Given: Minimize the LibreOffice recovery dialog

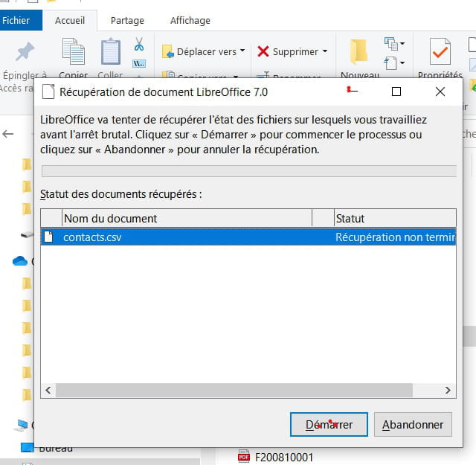Looking at the screenshot, I should [x=352, y=91].
